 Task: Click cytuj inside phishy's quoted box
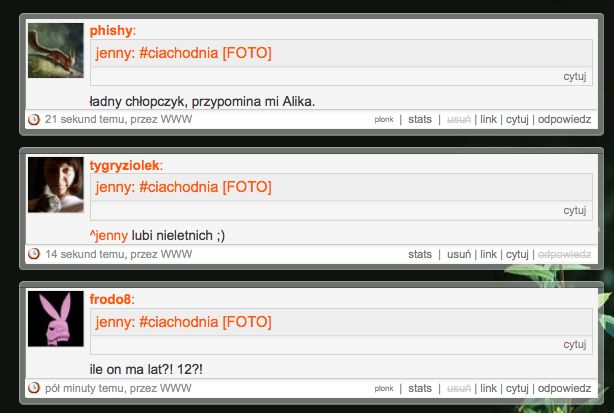tap(574, 76)
